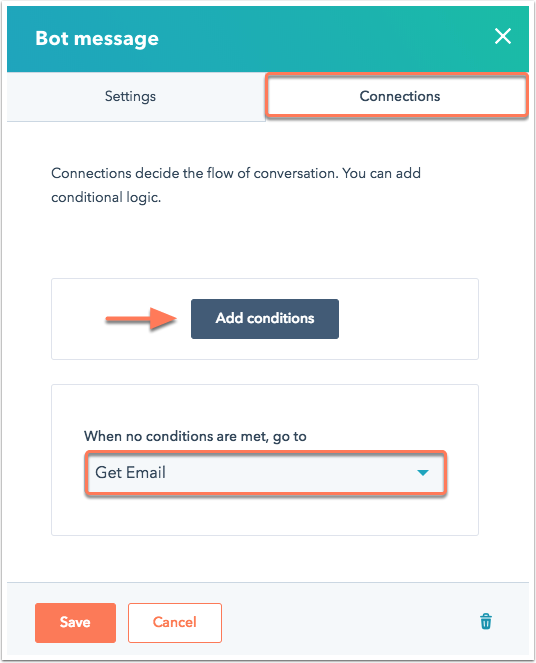This screenshot has height=663, width=536.
Task: Click the trash can icon in footer
Action: (486, 621)
